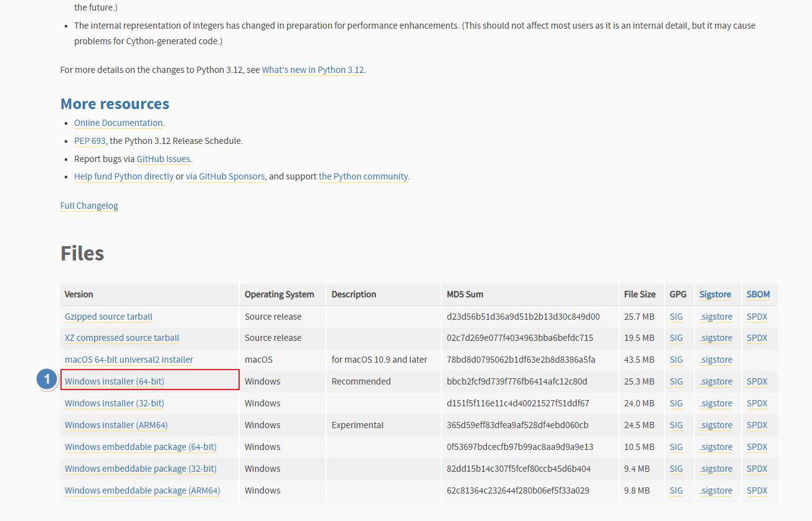Viewport: 812px width, 521px height.
Task: Select MD5 sum 62c81364c232644f280b06ef5f33a029
Action: point(518,490)
